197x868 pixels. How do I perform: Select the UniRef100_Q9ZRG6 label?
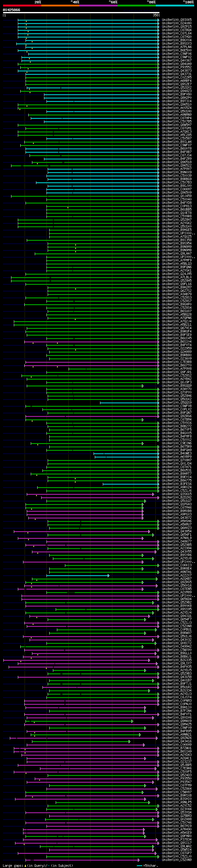pos(177,416)
